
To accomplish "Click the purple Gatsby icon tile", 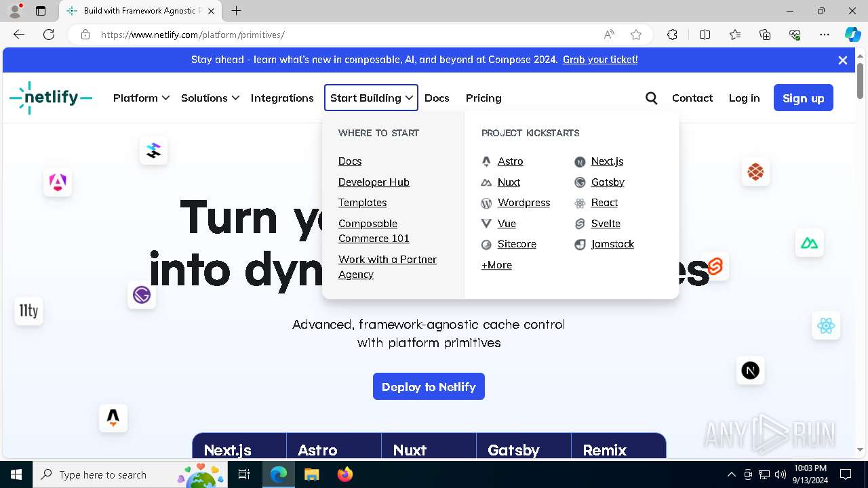I will 142,295.
